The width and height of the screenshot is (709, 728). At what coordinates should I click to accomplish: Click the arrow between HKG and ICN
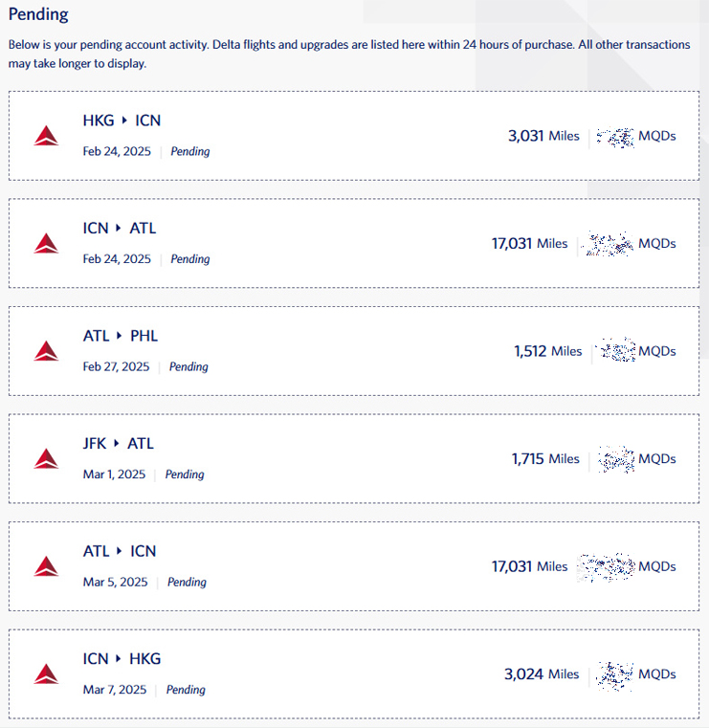(x=124, y=121)
